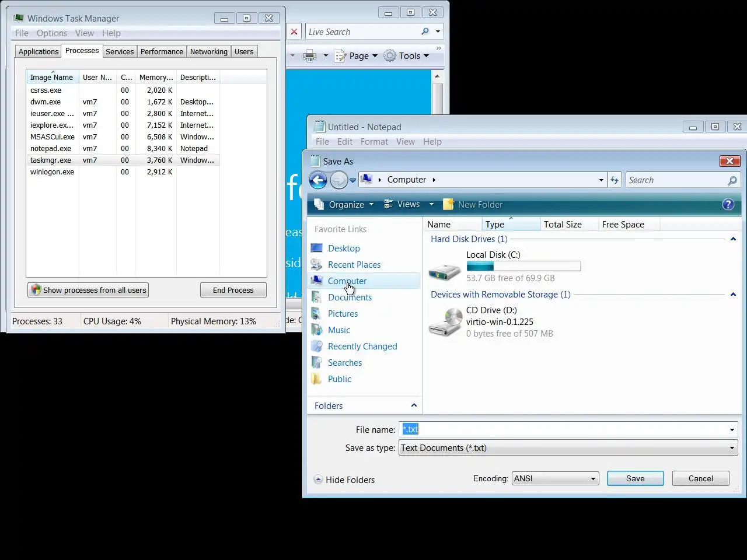The image size is (747, 560).
Task: Switch to the Applications tab
Action: point(39,52)
